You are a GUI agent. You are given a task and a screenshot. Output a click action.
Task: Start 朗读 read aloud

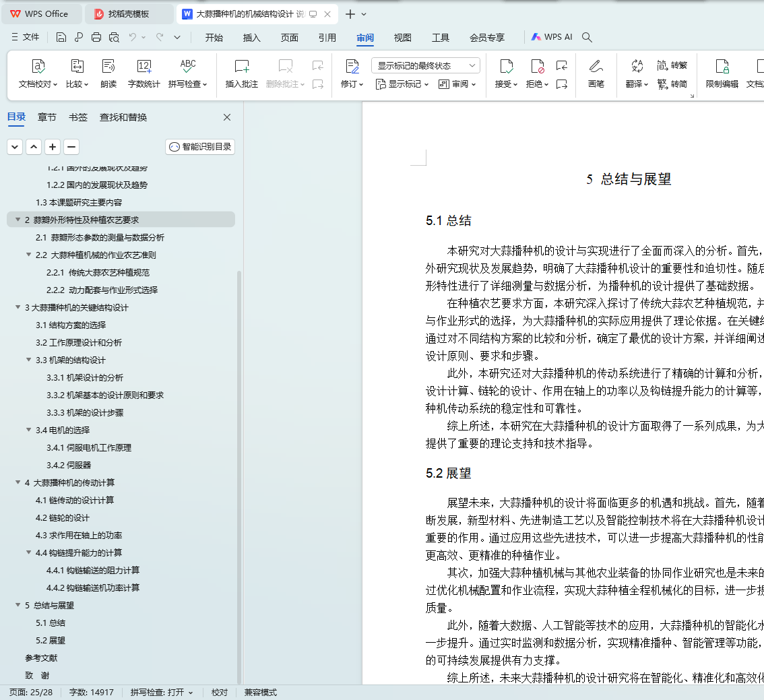click(108, 73)
